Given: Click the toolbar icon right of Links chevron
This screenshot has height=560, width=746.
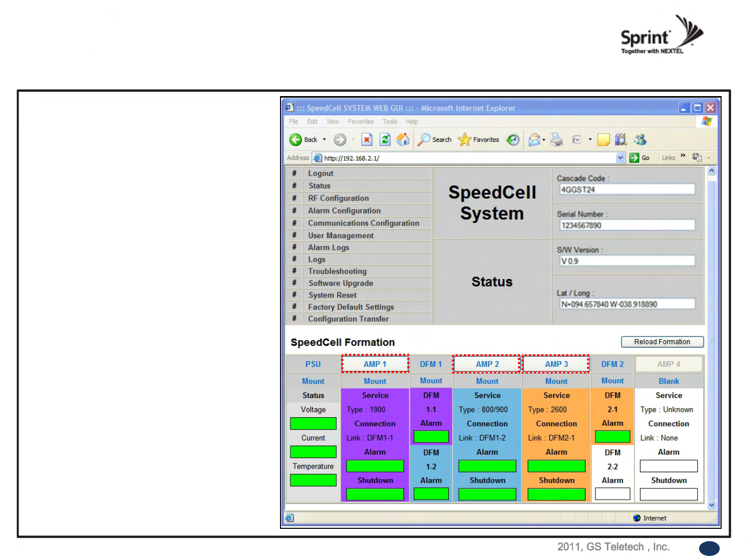Looking at the screenshot, I should pyautogui.click(x=697, y=157).
